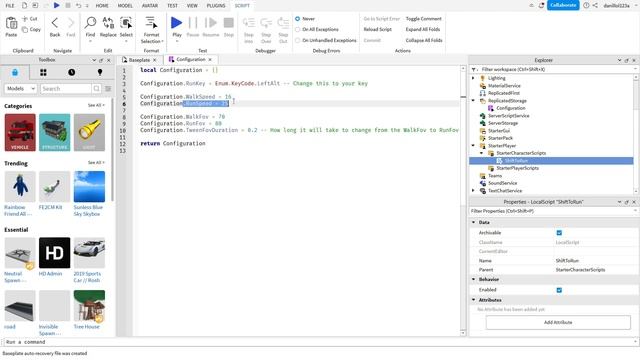Click the quick-access Play icon in title bar

pyautogui.click(x=56, y=5)
